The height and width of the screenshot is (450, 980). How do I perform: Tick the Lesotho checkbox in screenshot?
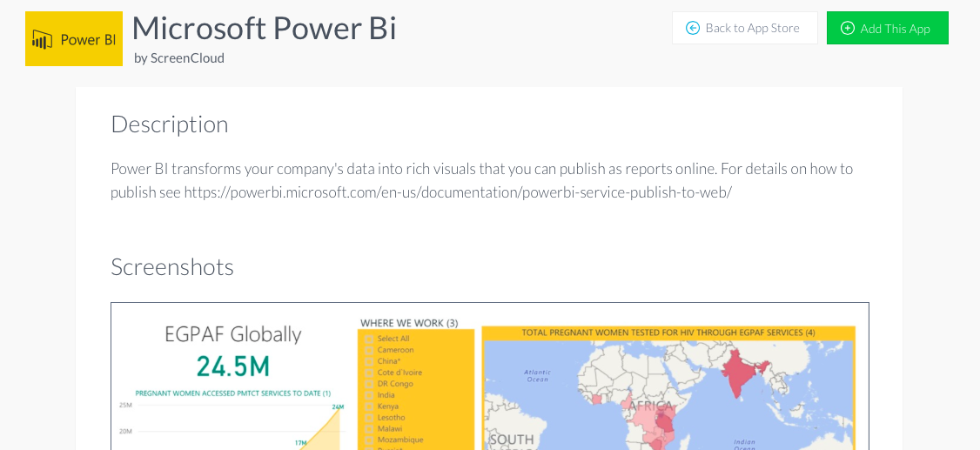pos(369,418)
